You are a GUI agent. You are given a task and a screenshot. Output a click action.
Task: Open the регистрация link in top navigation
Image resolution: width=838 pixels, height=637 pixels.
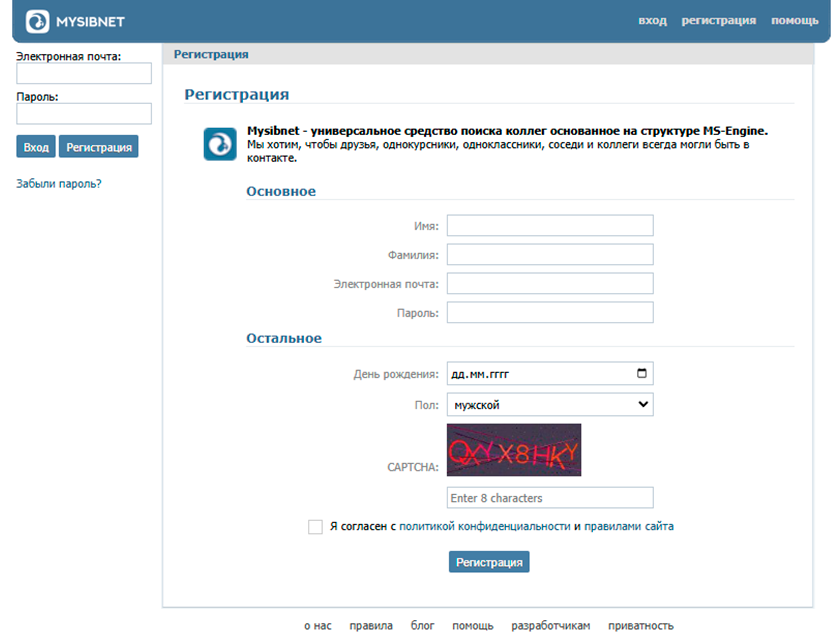(x=718, y=21)
